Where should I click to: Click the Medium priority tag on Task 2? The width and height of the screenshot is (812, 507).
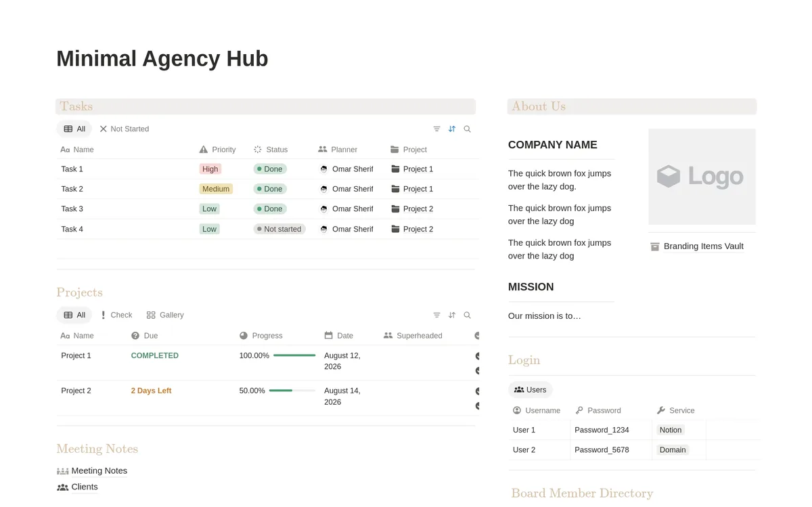tap(216, 189)
